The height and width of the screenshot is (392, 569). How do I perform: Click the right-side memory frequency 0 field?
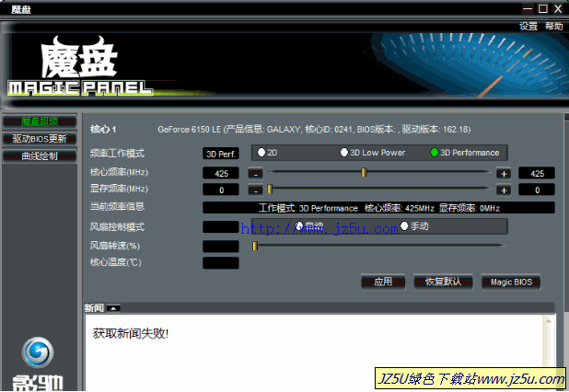point(537,190)
